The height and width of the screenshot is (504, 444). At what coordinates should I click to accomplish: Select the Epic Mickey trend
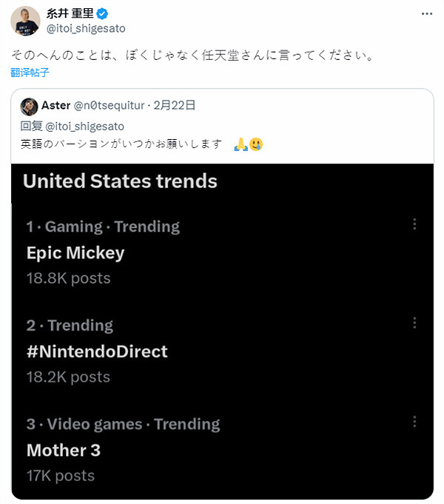coord(75,252)
